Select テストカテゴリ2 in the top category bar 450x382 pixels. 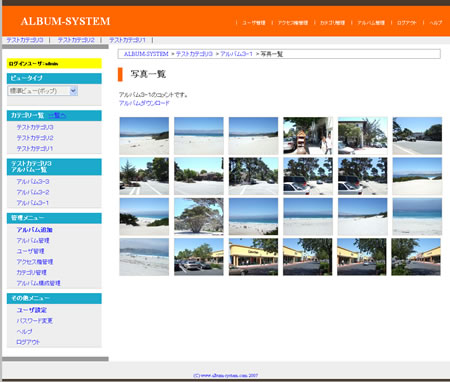point(76,40)
